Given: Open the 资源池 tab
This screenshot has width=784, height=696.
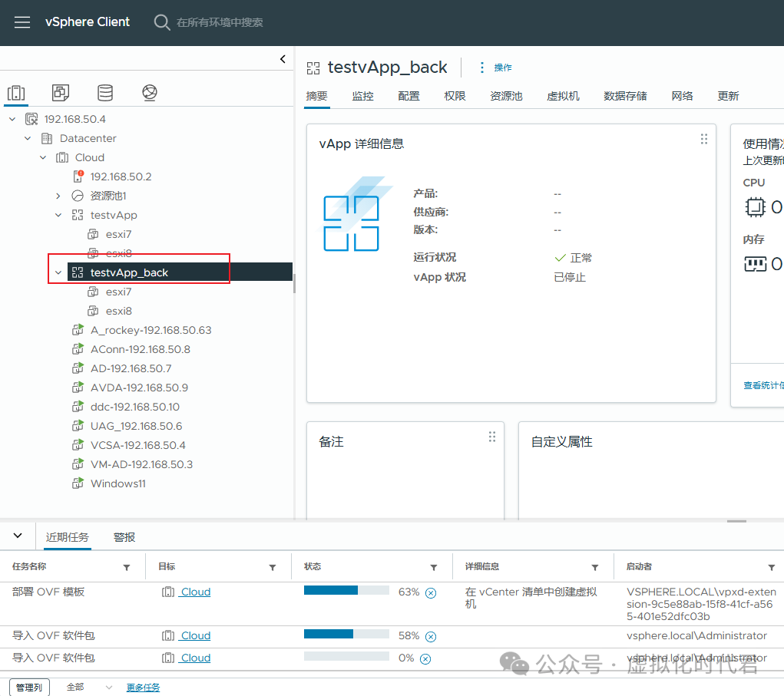Looking at the screenshot, I should pos(506,96).
